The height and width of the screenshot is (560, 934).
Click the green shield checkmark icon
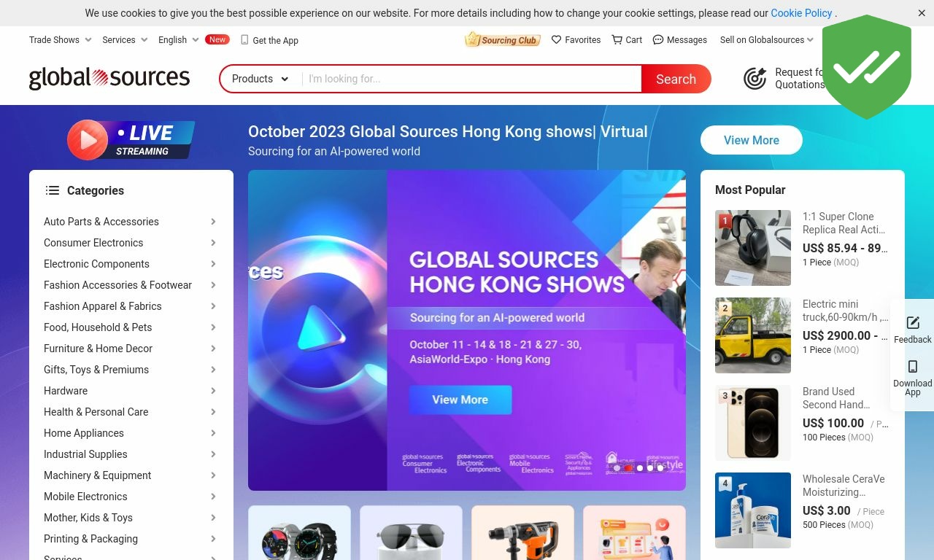coord(867,67)
